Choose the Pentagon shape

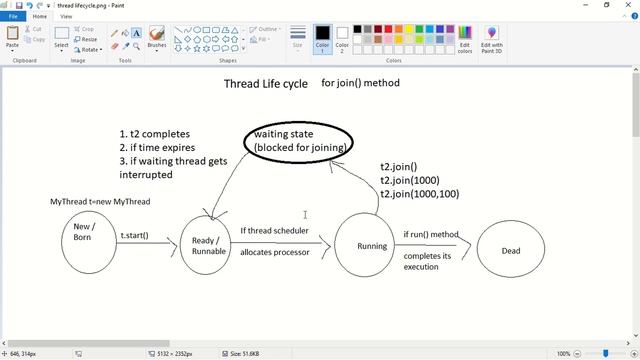coord(197,39)
